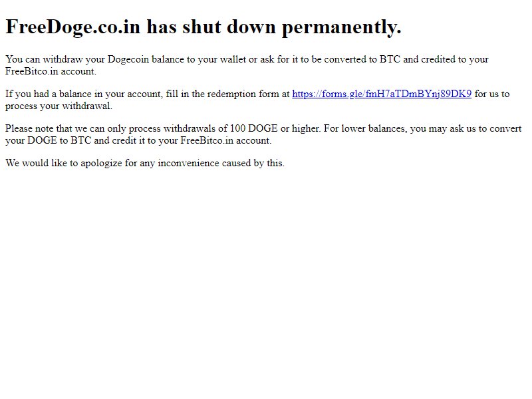Click the phrase 'For lower balances'

364,128
